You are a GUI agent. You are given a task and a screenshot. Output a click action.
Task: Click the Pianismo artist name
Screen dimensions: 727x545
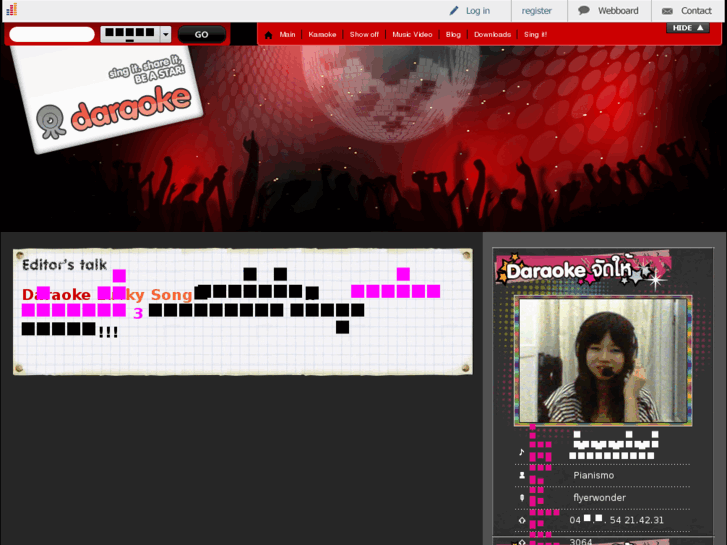593,475
